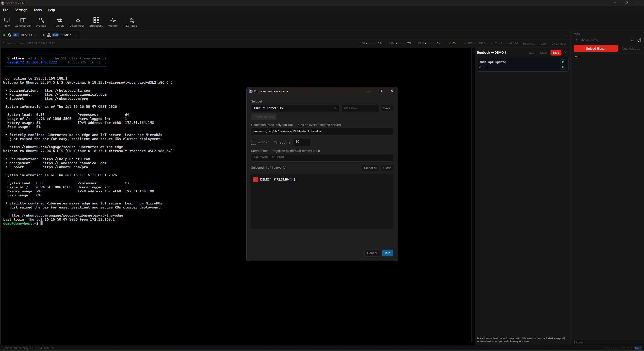Click the help question mark icon
Image resolution: width=644 pixels, height=351 pixels.
click(x=566, y=35)
